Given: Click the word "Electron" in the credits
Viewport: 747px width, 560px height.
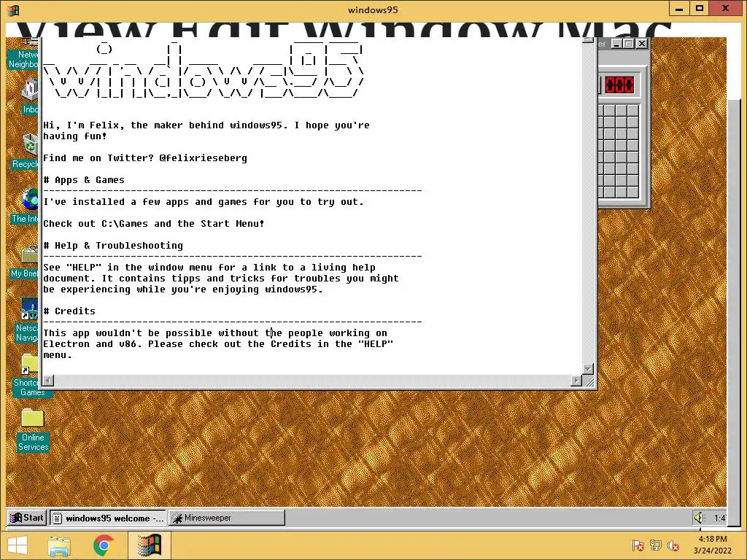Looking at the screenshot, I should 66,344.
